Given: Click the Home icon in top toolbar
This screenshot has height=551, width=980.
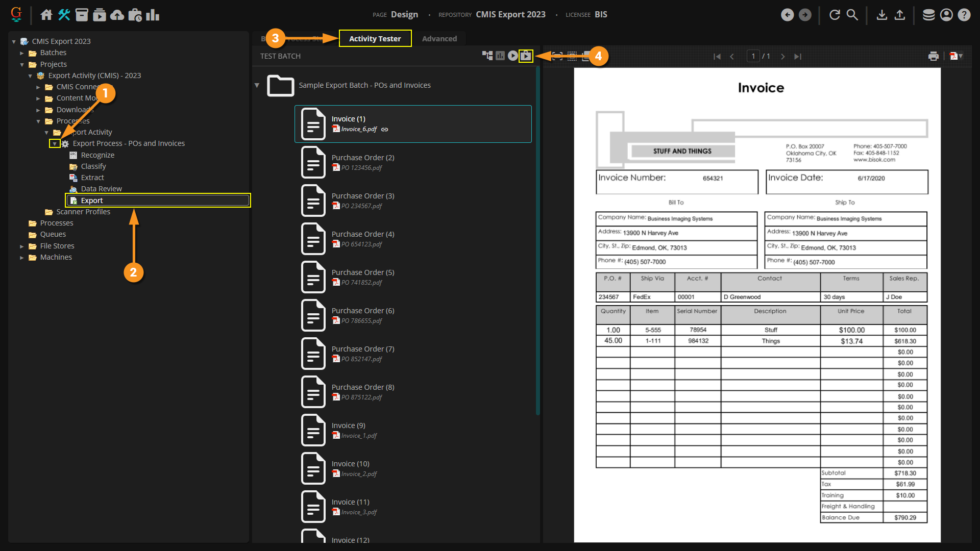Looking at the screenshot, I should click(46, 15).
